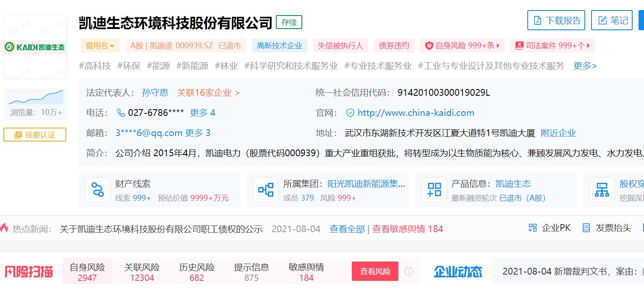Click the 发票抬头 invoice icon
Image resolution: width=644 pixels, height=288 pixels.
[x=586, y=228]
